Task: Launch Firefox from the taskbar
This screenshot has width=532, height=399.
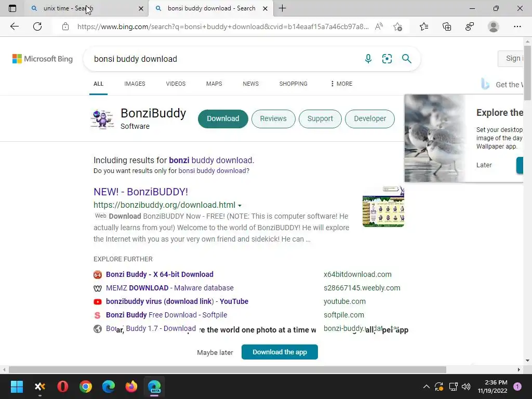Action: pos(131,387)
